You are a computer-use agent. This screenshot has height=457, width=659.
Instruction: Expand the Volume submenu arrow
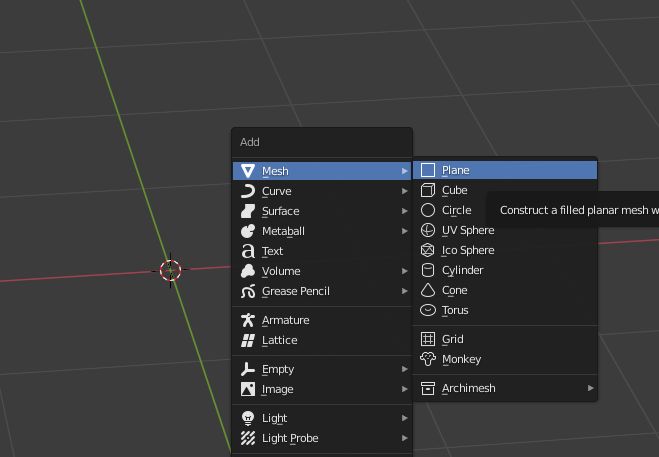404,271
